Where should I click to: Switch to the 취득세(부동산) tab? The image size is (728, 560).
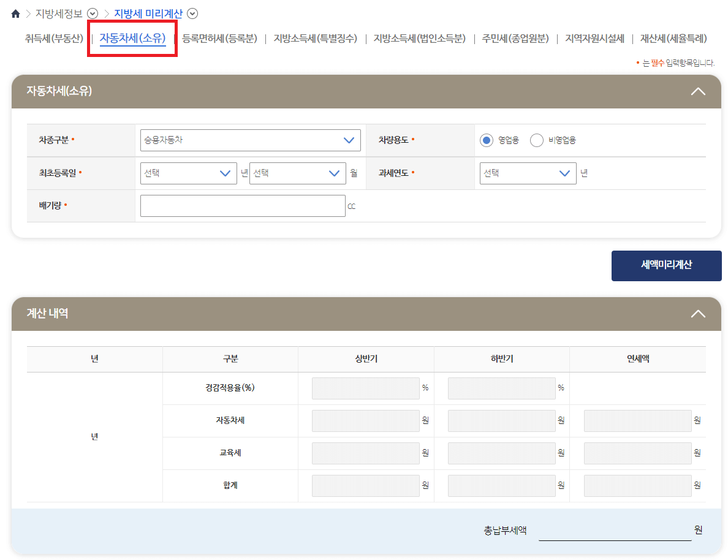(x=54, y=39)
